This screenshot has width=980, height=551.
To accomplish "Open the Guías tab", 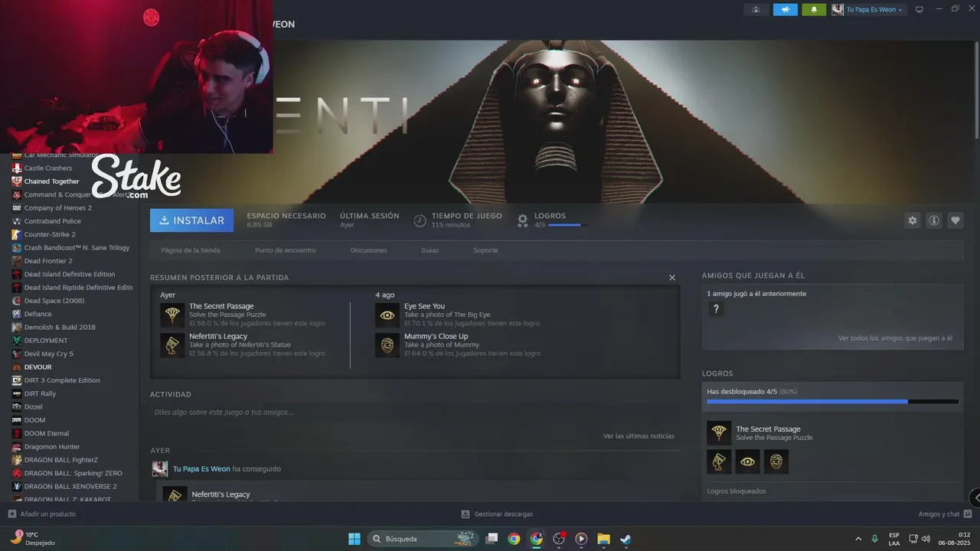I will coord(430,250).
